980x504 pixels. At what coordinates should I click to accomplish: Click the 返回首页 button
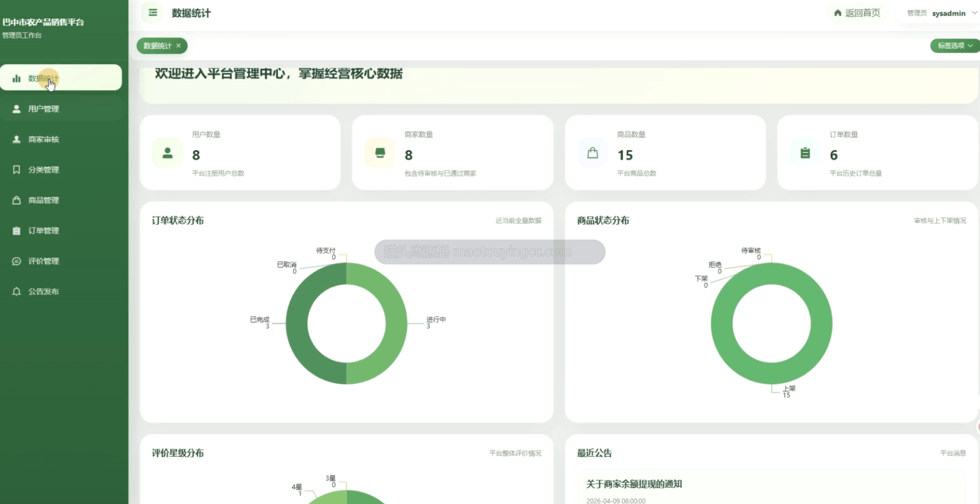pyautogui.click(x=857, y=13)
